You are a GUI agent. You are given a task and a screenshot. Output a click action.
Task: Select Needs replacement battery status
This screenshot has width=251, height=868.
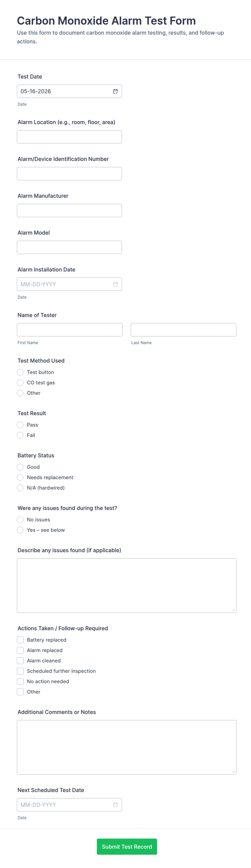(20, 477)
